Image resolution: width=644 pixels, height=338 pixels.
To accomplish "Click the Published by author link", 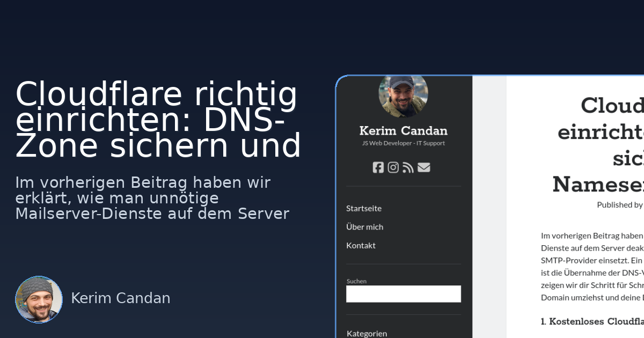I will (x=620, y=204).
